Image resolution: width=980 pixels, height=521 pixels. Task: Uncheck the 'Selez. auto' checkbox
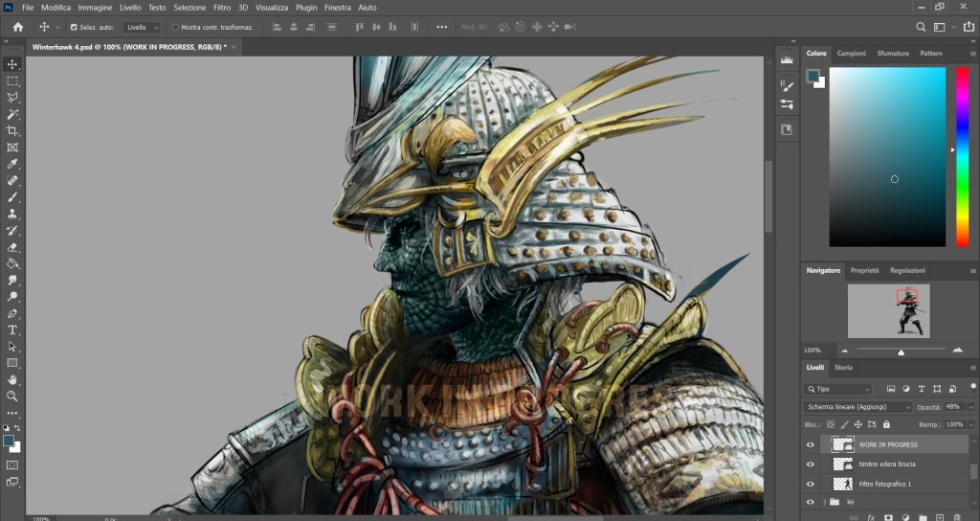[73, 28]
